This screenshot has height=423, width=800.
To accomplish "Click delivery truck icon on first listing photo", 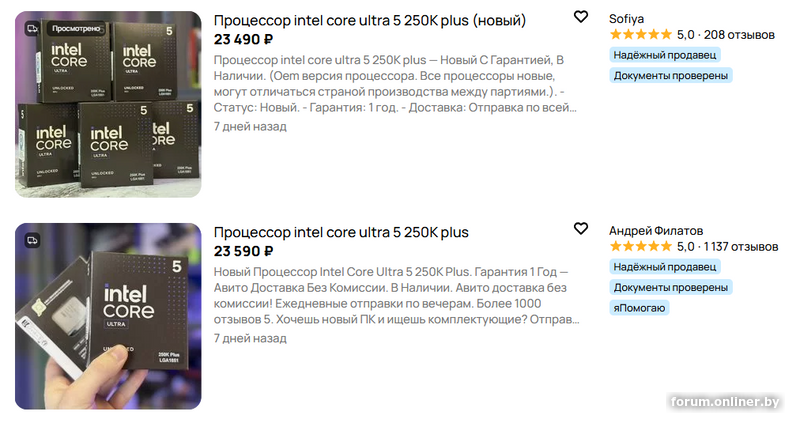I will tap(32, 29).
